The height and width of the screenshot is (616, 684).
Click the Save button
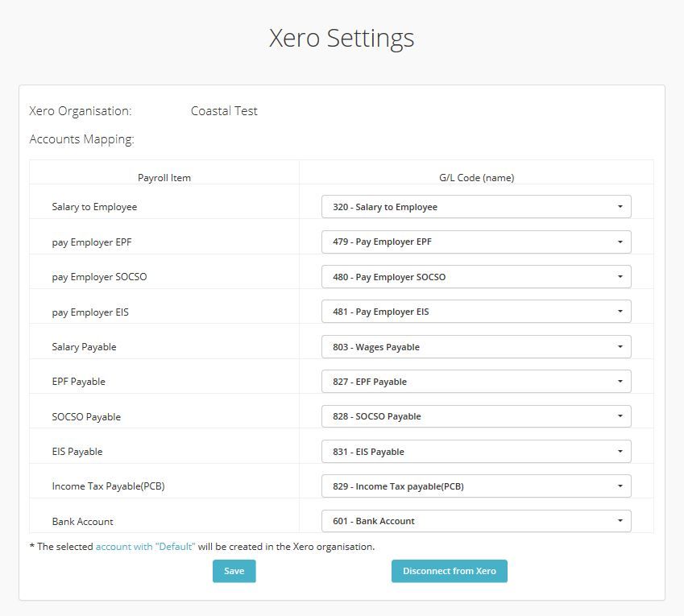[x=234, y=571]
